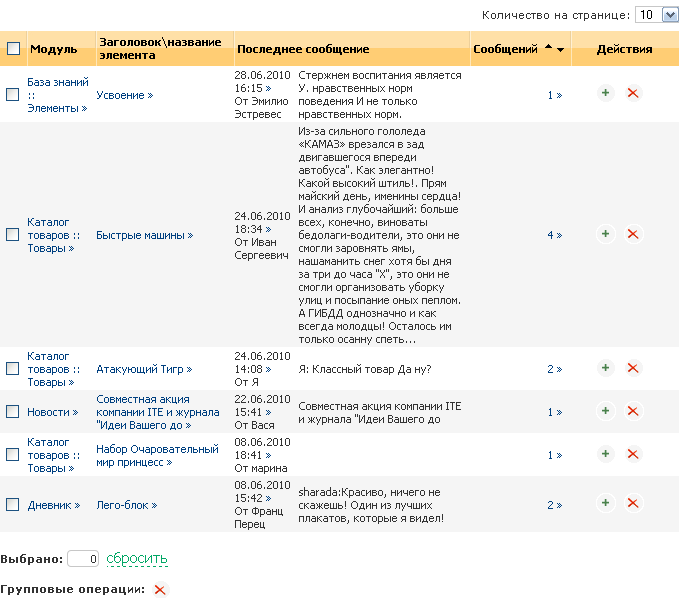
Task: Toggle the select-all checkbox in table header
Action: click(x=13, y=49)
